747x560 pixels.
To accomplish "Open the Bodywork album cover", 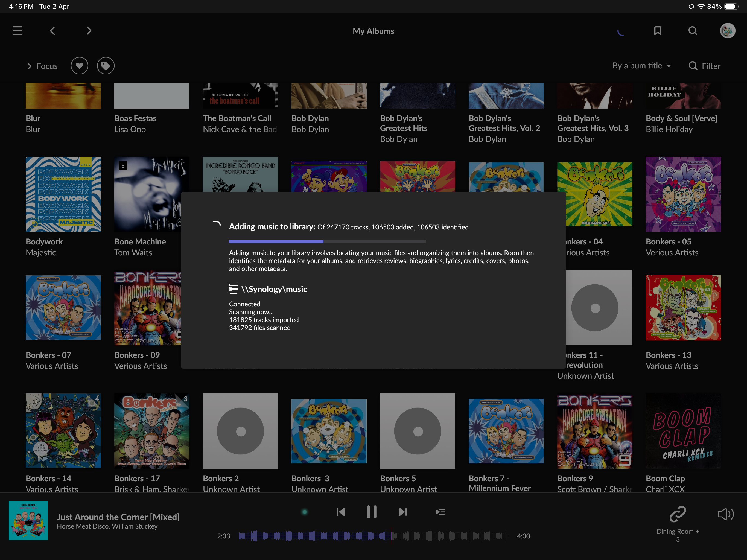I will 63,194.
